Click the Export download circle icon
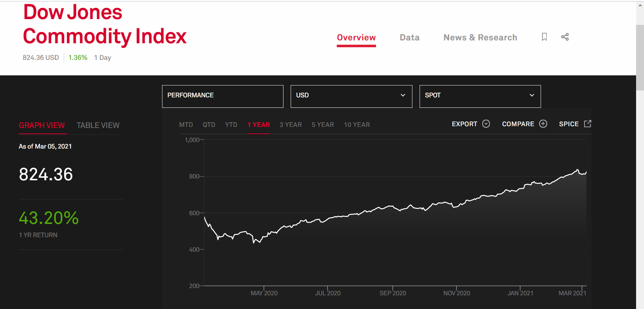Screen dimensions: 644x309 pos(486,124)
